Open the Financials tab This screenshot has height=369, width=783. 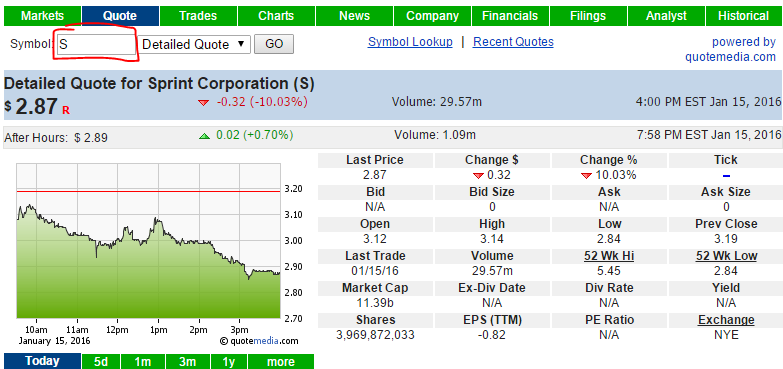click(510, 16)
